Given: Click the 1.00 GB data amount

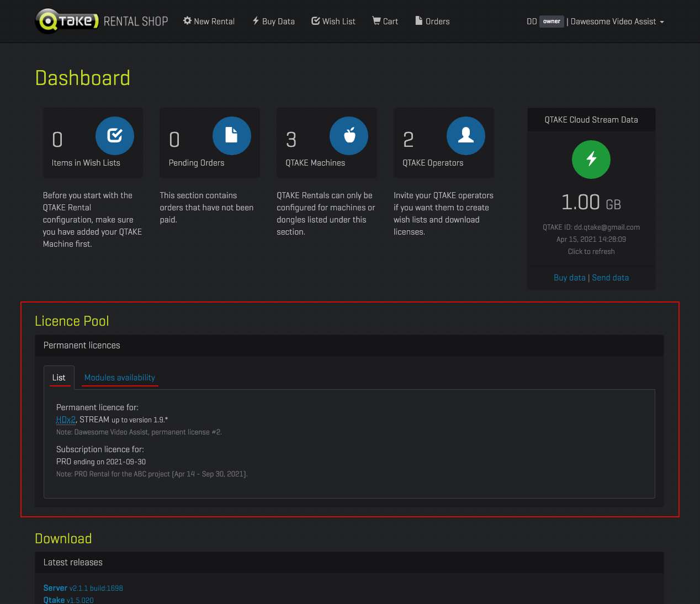Looking at the screenshot, I should point(591,203).
